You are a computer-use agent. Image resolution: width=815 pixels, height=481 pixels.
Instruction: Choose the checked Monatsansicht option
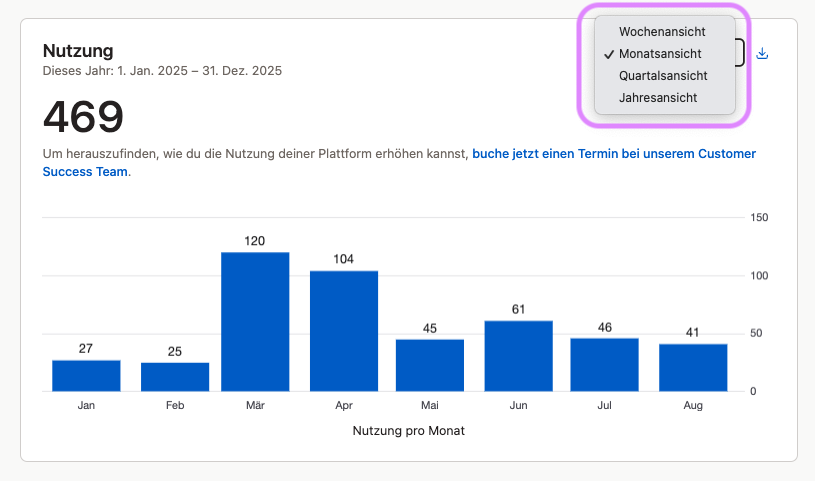[x=660, y=54]
